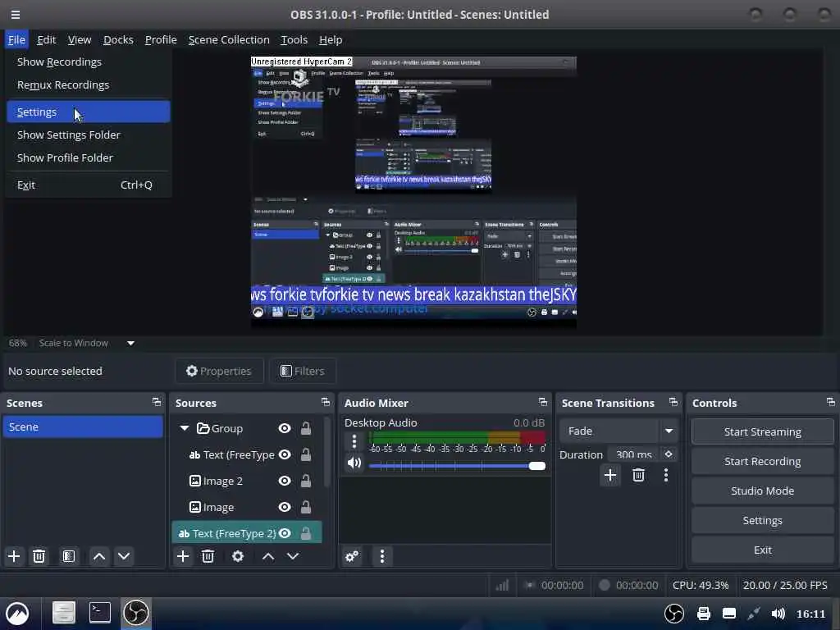The height and width of the screenshot is (630, 840).
Task: Remove scene transition with trash icon
Action: (x=638, y=475)
